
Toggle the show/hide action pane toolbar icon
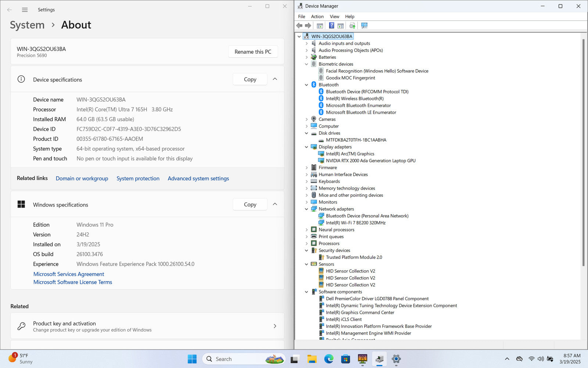pyautogui.click(x=341, y=25)
